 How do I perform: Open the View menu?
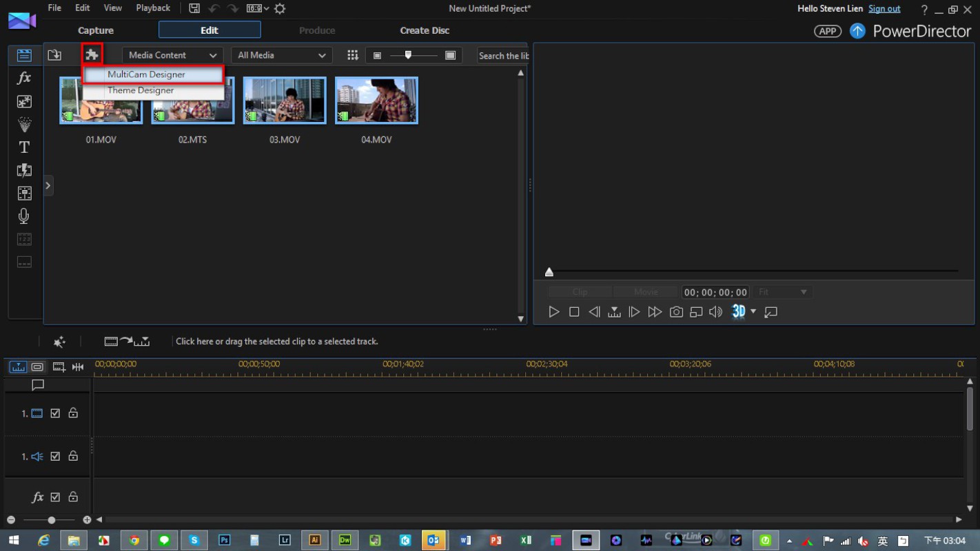[x=112, y=8]
